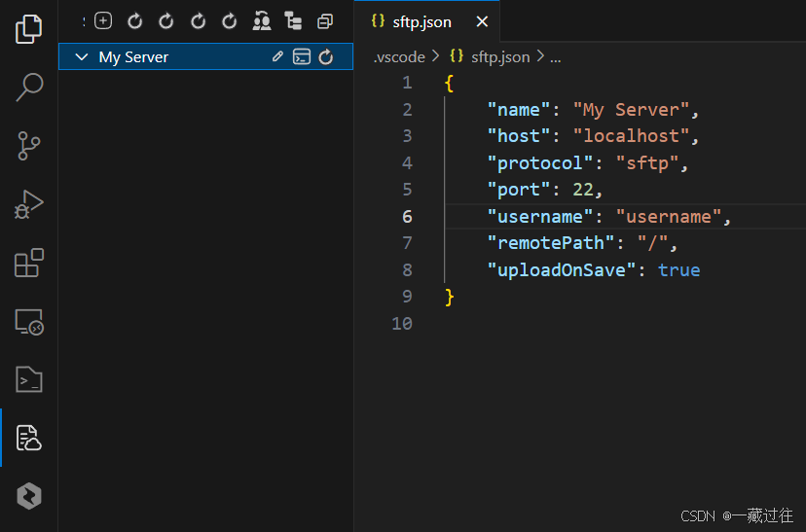
Task: Open Run and Debug view
Action: (29, 204)
